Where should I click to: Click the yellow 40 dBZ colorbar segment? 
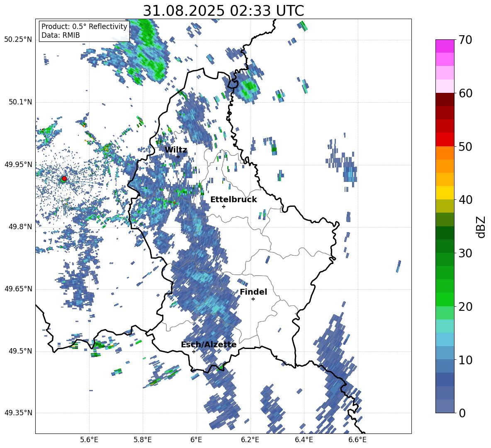[445, 193]
